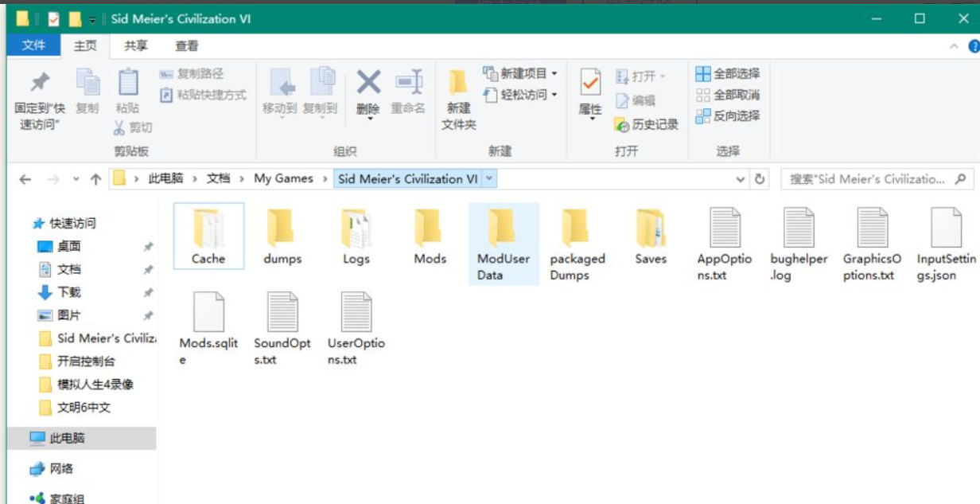Viewport: 980px width, 504px height.
Task: Click Paste shortcut (粘贴快捷方式)
Action: [203, 95]
